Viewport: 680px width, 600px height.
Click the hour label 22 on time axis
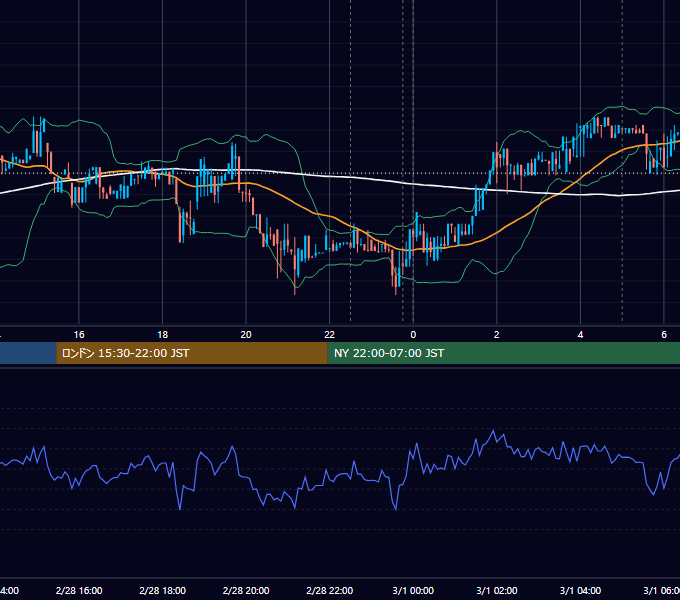point(330,335)
